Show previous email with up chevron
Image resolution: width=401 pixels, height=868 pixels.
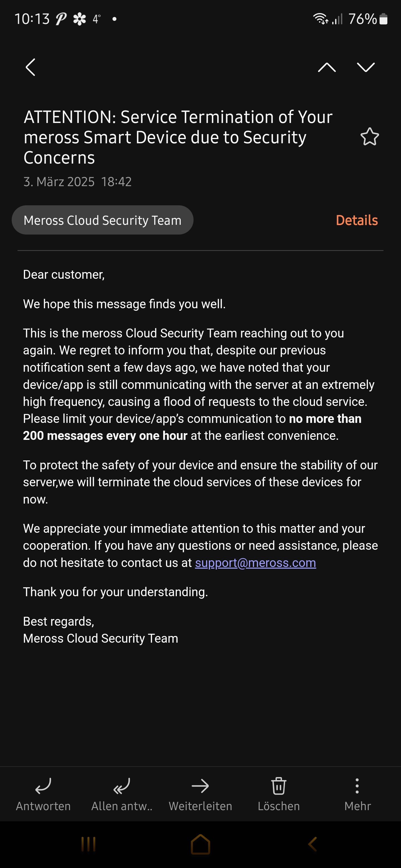point(326,67)
